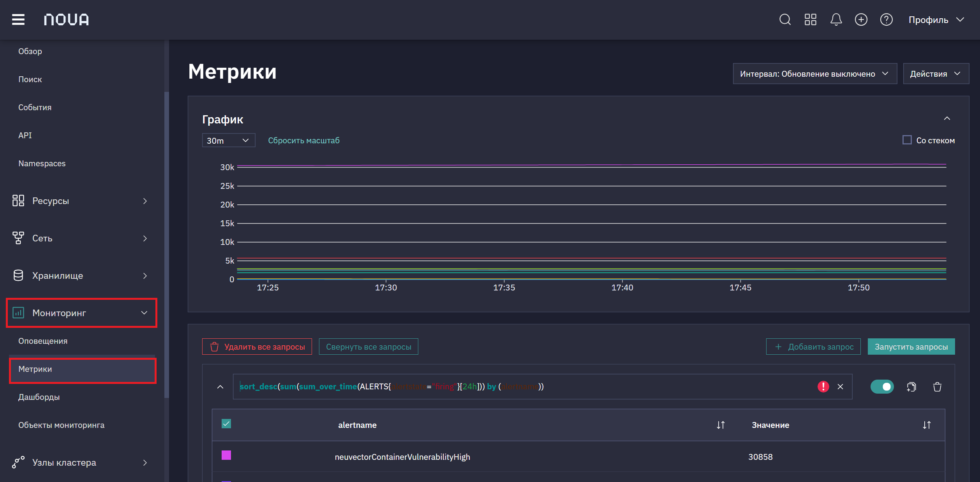Viewport: 980px width, 482px height.
Task: Open the Интервал refresh dropdown
Action: tap(815, 74)
